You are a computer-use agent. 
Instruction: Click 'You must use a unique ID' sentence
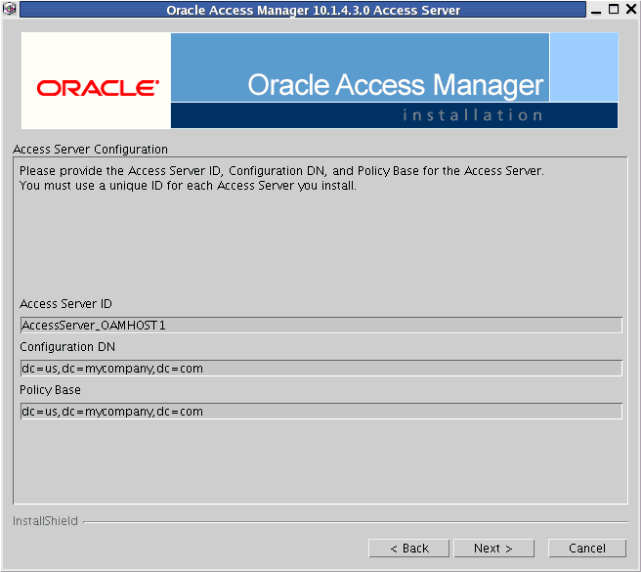click(x=188, y=186)
